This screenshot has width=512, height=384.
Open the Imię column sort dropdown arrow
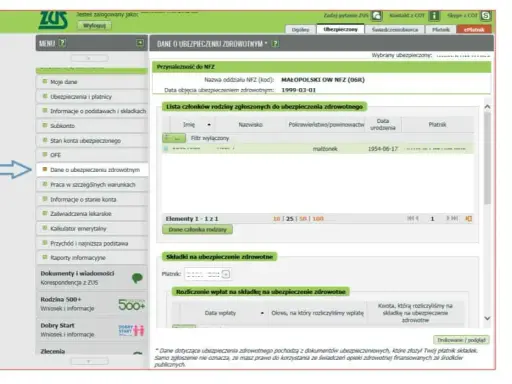click(x=209, y=125)
